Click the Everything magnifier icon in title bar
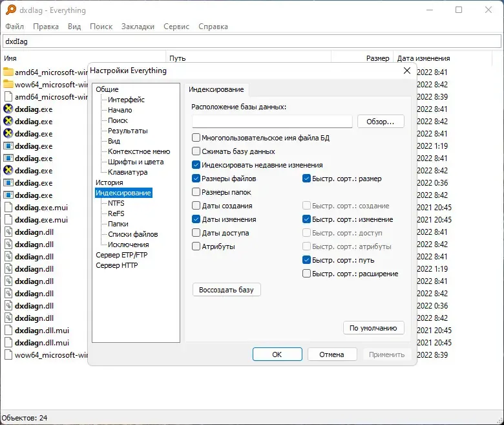Image resolution: width=504 pixels, height=425 pixels. pyautogui.click(x=10, y=10)
